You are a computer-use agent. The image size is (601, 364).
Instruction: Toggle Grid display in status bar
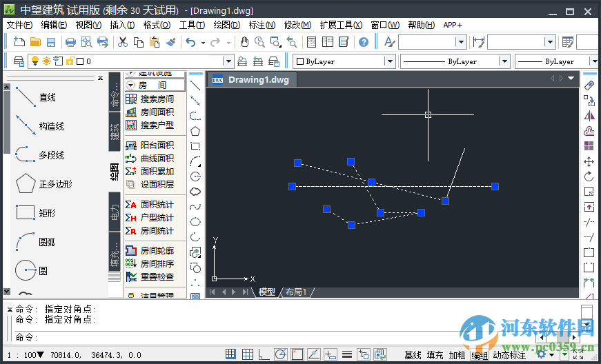248,354
